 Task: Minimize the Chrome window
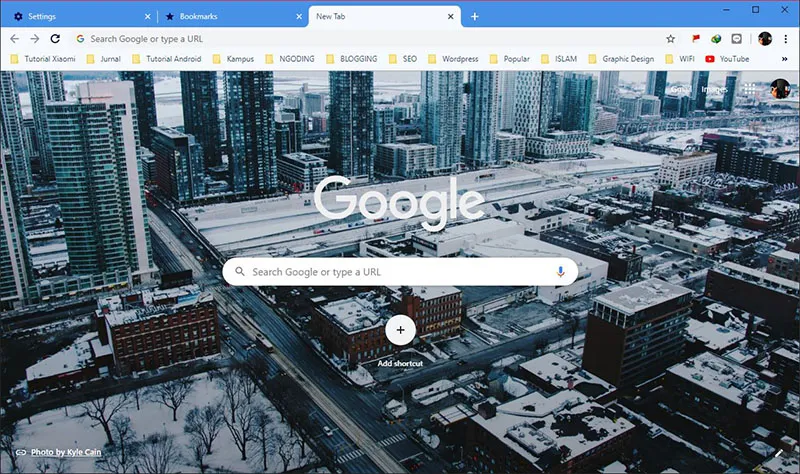pyautogui.click(x=726, y=10)
